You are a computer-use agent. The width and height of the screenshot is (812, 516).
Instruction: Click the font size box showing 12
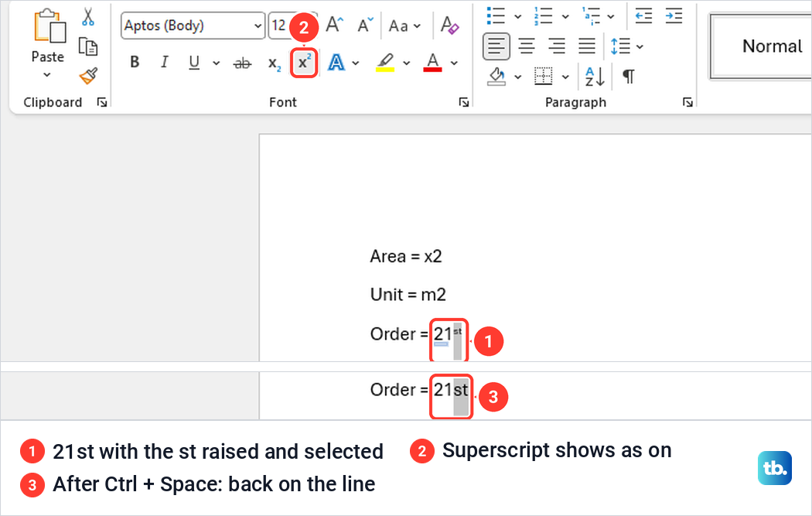click(x=280, y=26)
